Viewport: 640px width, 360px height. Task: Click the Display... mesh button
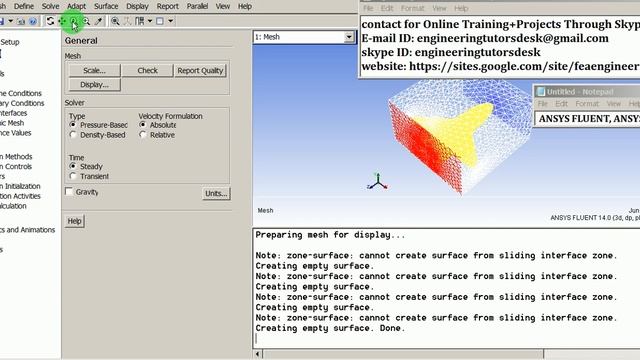pos(94,84)
